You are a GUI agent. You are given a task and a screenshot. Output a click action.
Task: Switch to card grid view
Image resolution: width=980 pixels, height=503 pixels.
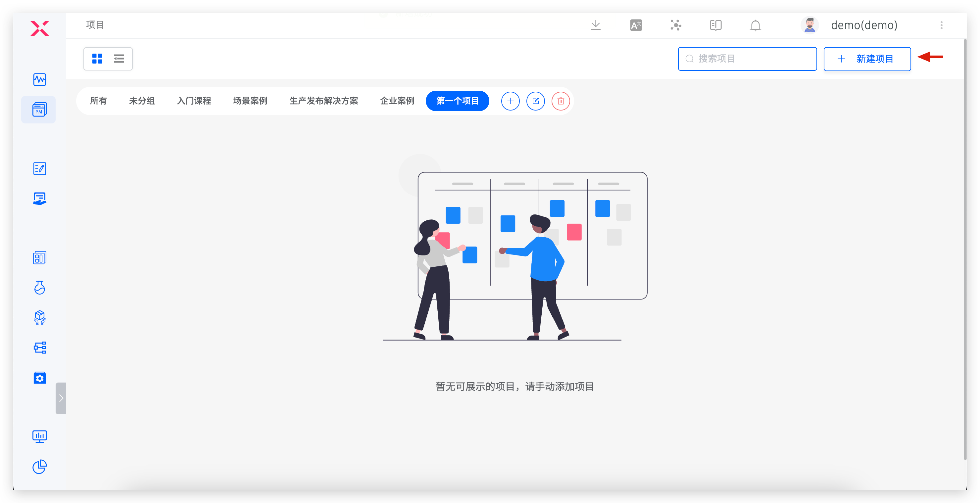97,59
